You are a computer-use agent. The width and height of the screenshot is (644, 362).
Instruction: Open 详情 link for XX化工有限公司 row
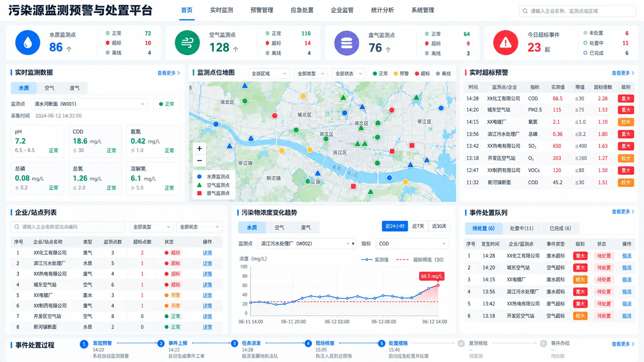[207, 253]
